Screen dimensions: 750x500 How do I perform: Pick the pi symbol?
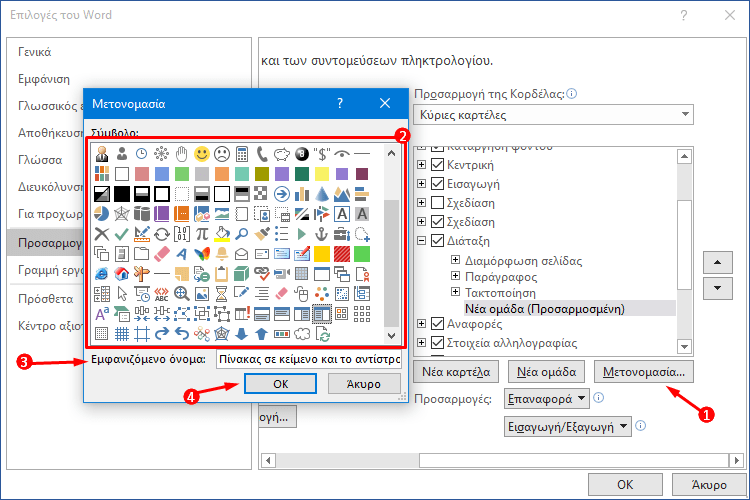coord(202,234)
